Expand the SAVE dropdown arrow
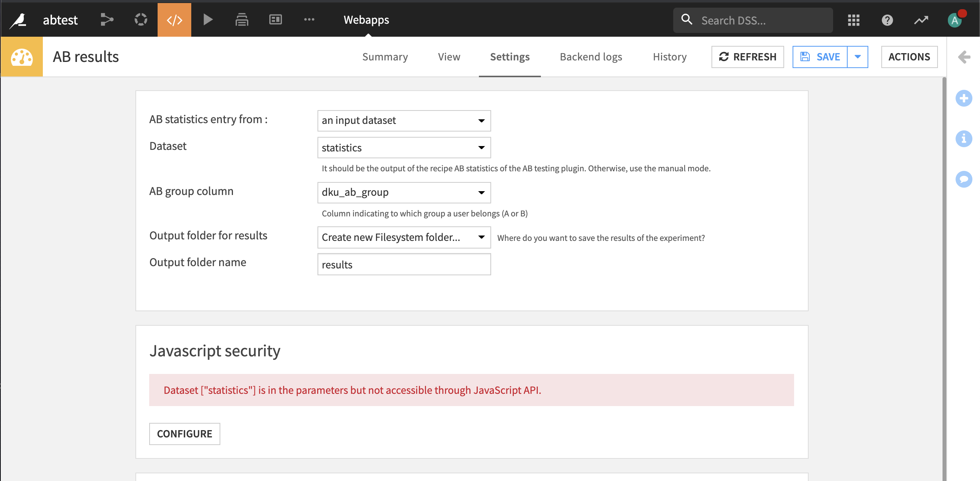This screenshot has width=980, height=481. pos(858,57)
